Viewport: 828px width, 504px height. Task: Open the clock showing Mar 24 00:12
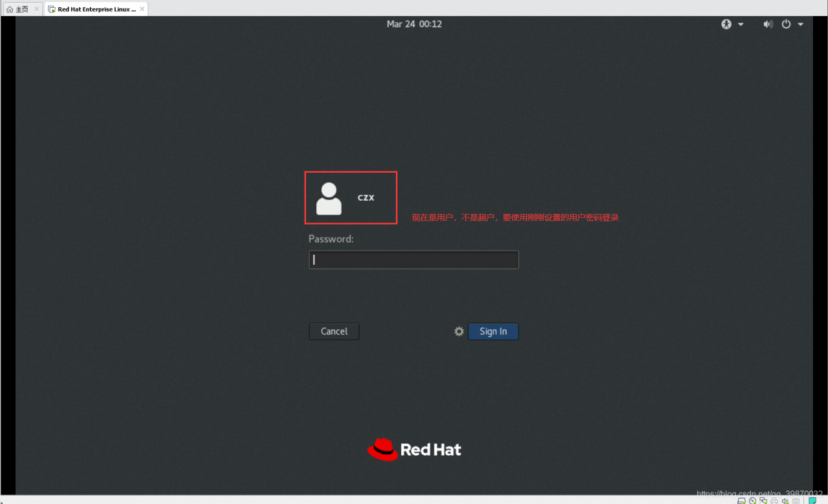point(414,24)
